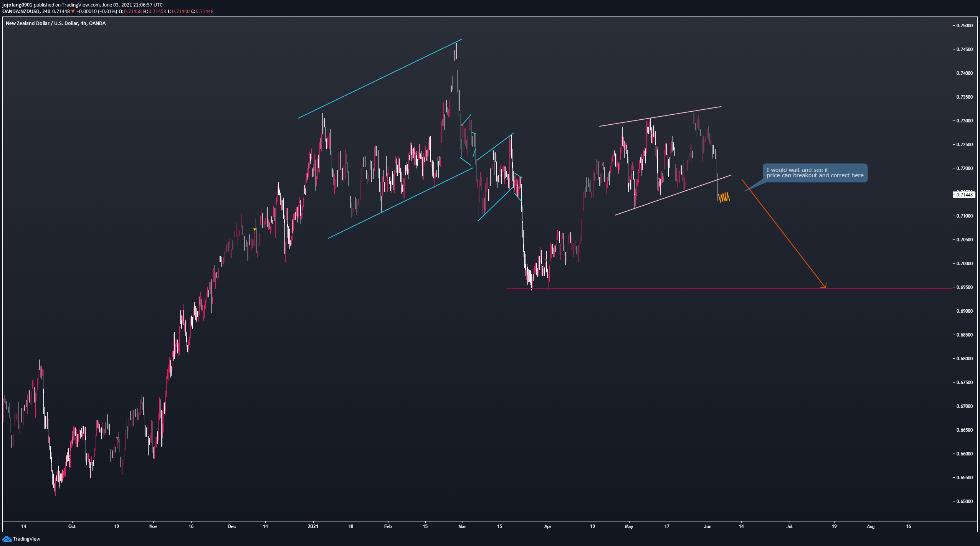Click the 0.67000 price axis label
This screenshot has height=546, width=980.
coord(964,406)
